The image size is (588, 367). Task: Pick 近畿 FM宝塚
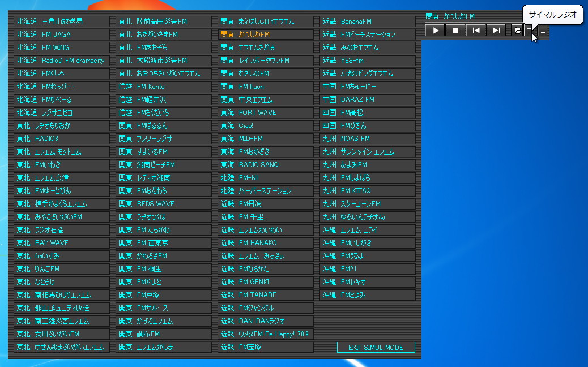[266, 347]
